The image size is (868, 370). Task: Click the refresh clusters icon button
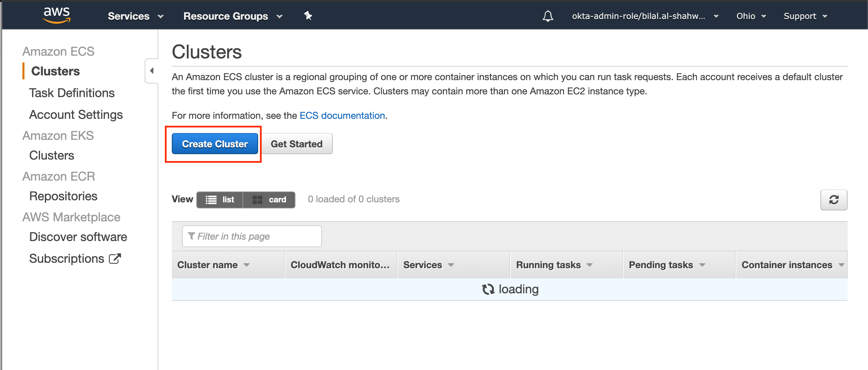(834, 200)
